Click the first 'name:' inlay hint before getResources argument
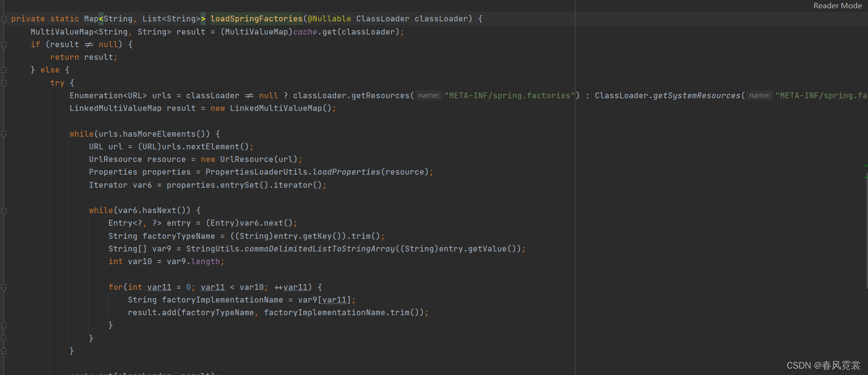The image size is (868, 375). (x=429, y=96)
